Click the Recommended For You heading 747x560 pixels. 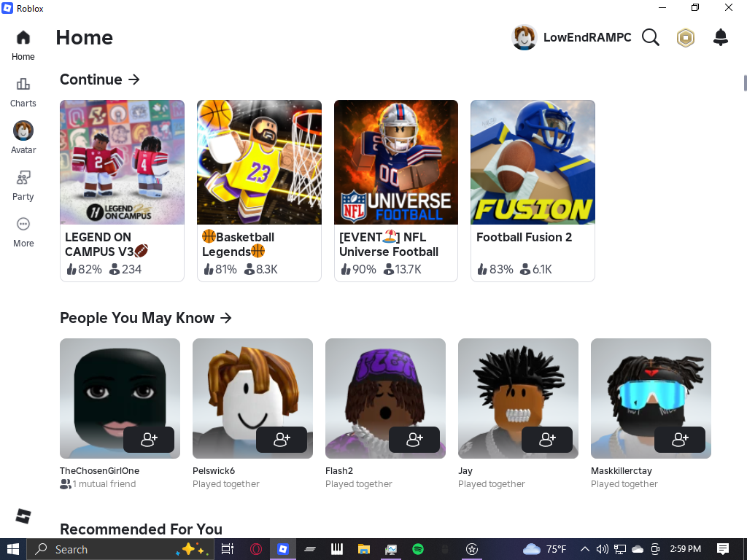(x=141, y=529)
